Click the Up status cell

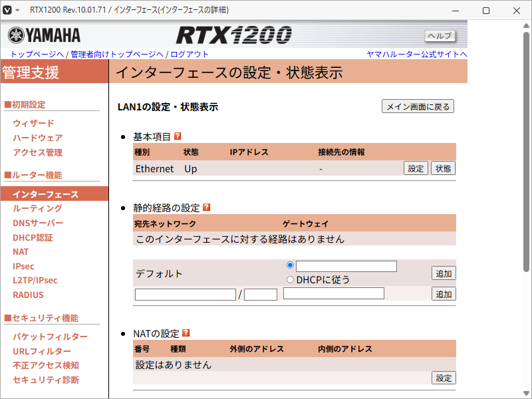pos(191,169)
